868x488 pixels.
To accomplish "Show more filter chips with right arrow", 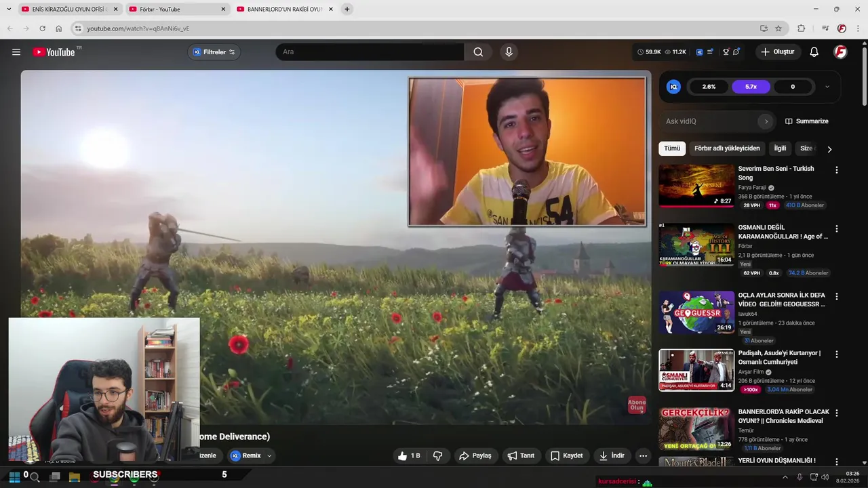I will coord(829,149).
